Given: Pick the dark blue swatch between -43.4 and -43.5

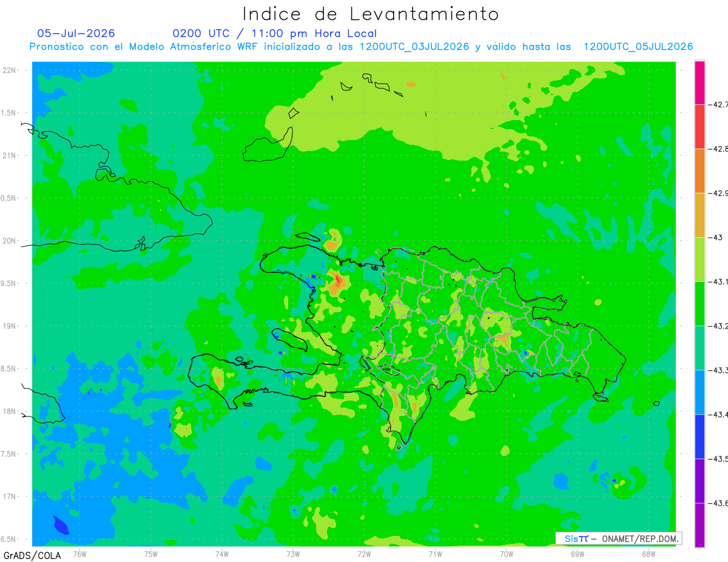Looking at the screenshot, I should point(699,437).
